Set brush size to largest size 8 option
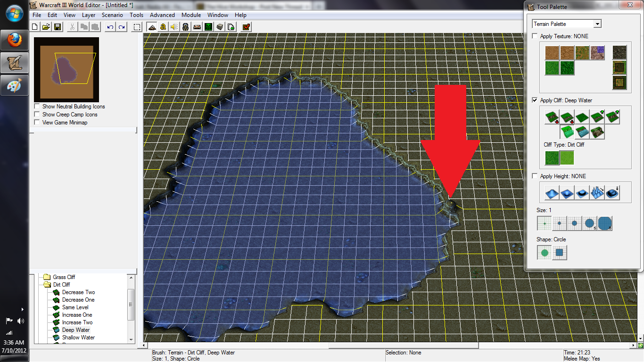The width and height of the screenshot is (644, 362). (605, 223)
